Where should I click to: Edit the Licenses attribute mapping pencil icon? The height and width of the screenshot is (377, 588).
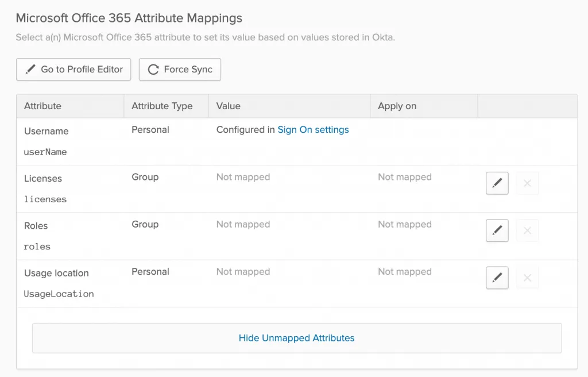click(x=497, y=183)
